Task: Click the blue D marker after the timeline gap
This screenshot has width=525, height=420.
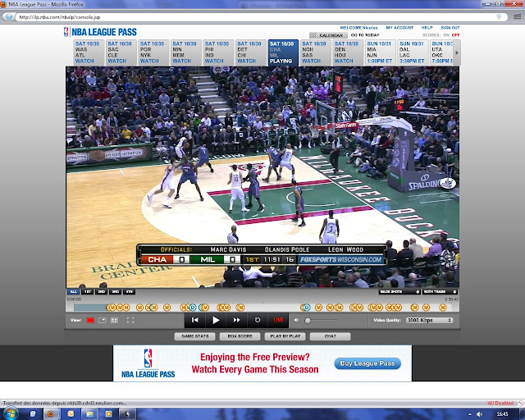Action: coord(306,308)
